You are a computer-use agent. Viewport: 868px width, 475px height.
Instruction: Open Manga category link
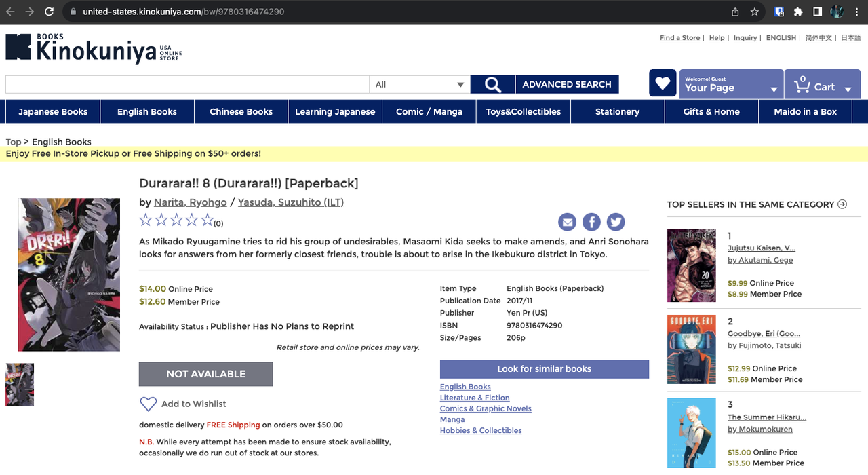pos(452,419)
